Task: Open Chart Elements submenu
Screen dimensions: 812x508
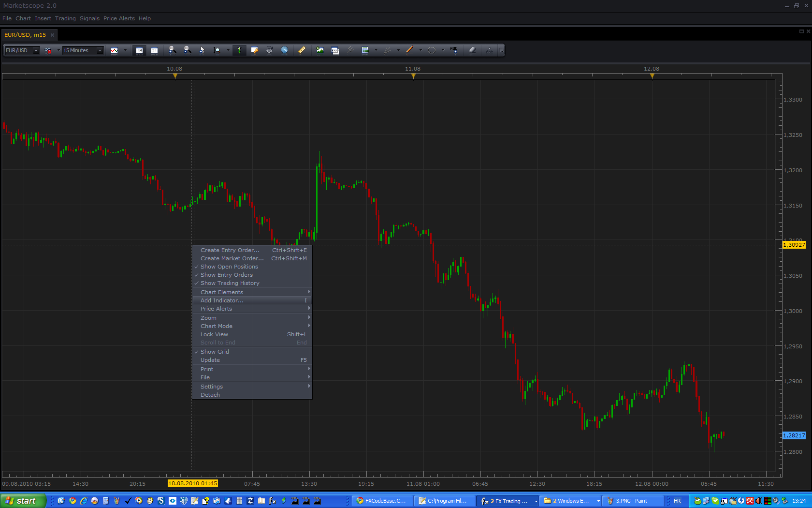Action: tap(252, 292)
